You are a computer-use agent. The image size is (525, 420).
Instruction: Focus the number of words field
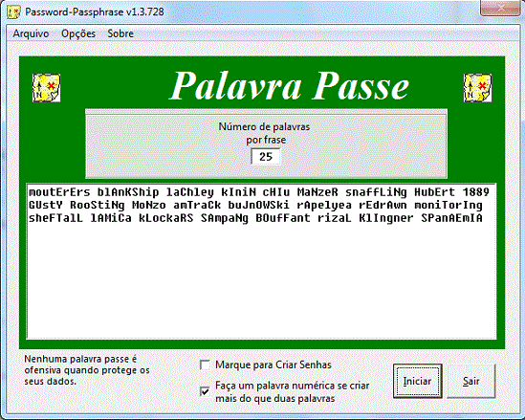point(266,156)
